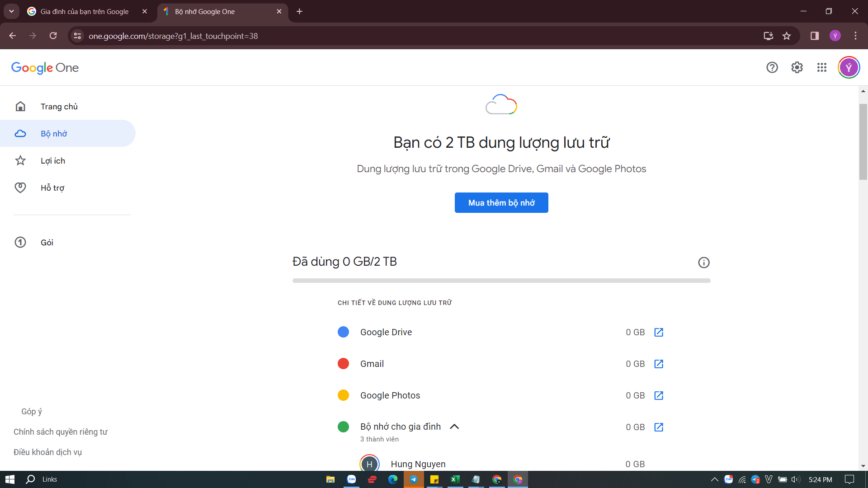Open the Google apps grid
868x488 pixels.
[x=822, y=67]
